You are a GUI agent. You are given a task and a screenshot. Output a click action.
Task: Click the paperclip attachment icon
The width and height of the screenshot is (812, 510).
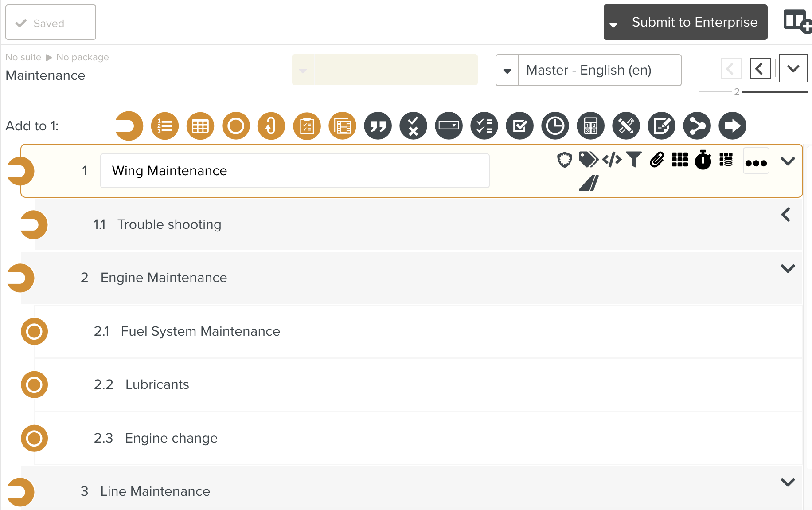pos(657,160)
